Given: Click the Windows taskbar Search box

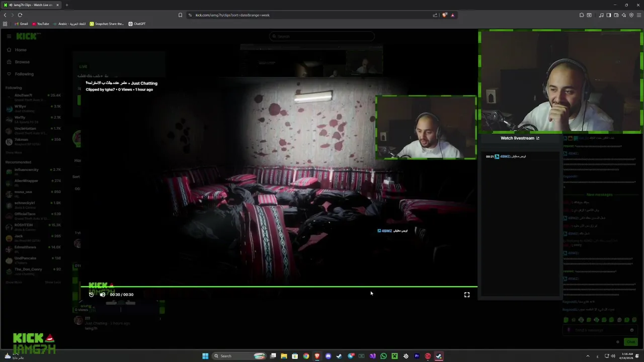Looking at the screenshot, I should [239, 356].
